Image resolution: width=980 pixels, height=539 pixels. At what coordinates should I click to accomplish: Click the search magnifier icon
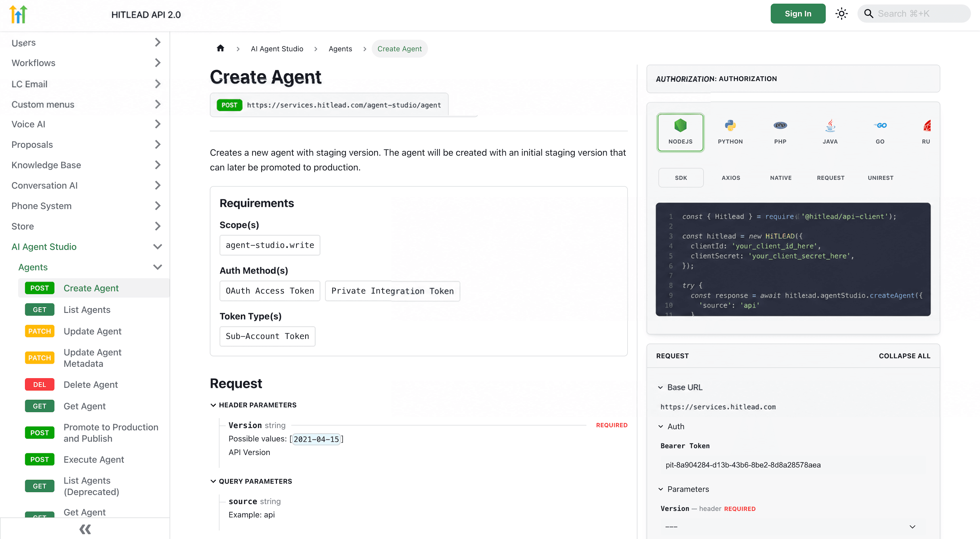pyautogui.click(x=869, y=14)
